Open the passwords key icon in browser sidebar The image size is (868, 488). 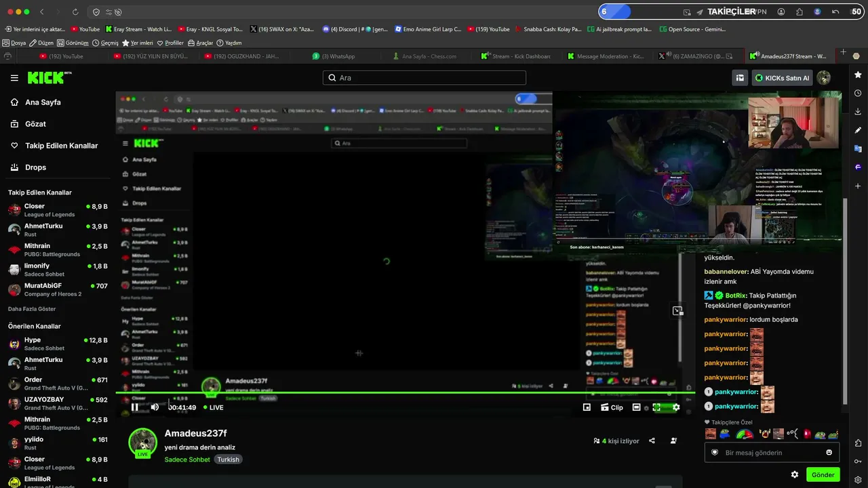pyautogui.click(x=858, y=462)
